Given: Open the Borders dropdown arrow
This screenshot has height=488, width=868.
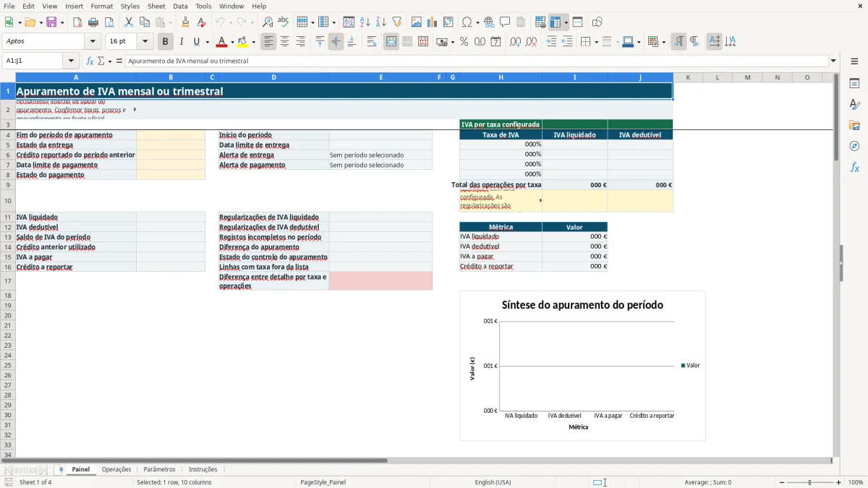Looking at the screenshot, I should coord(595,42).
